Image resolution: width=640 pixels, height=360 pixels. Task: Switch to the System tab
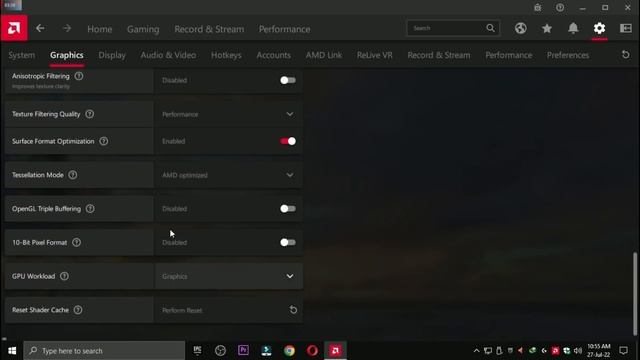click(22, 55)
